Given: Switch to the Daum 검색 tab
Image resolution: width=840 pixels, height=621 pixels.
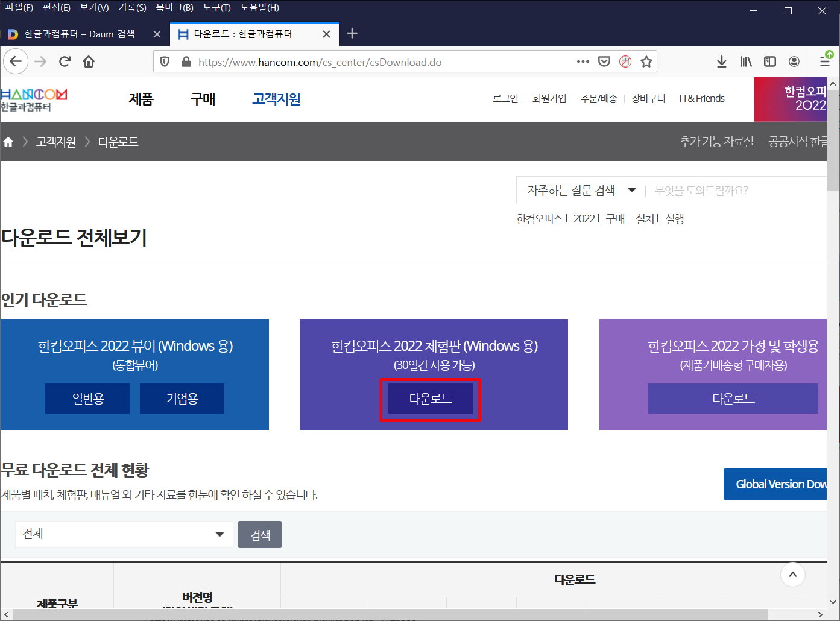Looking at the screenshot, I should (x=79, y=34).
